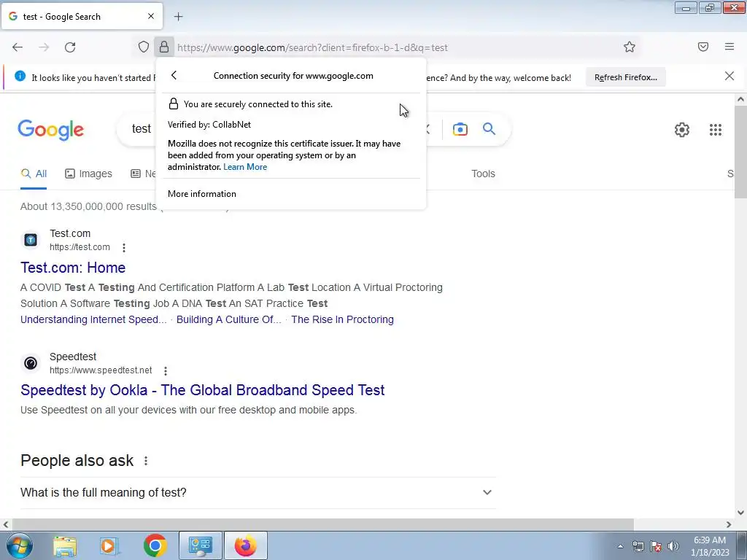The image size is (747, 560).
Task: Click the https://www.speedtest.net URL text
Action: (101, 370)
